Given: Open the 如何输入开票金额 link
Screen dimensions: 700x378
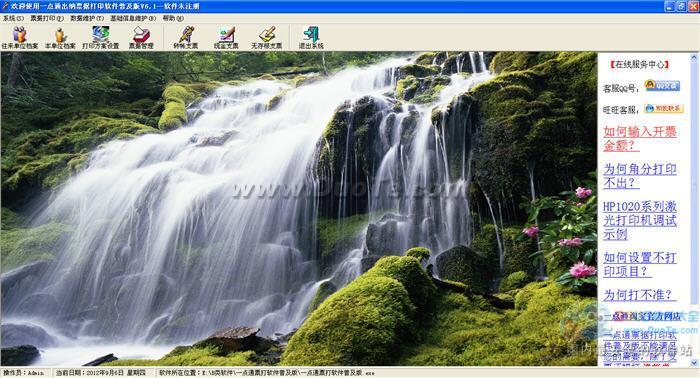Looking at the screenshot, I should pos(640,138).
